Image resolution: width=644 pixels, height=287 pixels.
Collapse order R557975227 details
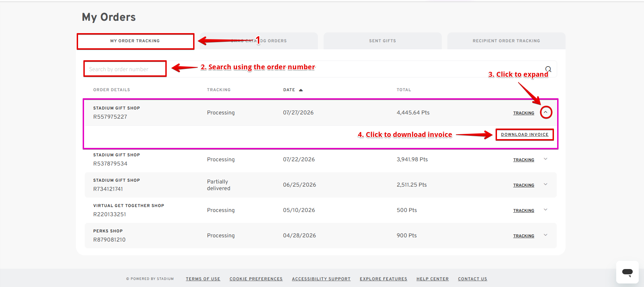coord(546,112)
